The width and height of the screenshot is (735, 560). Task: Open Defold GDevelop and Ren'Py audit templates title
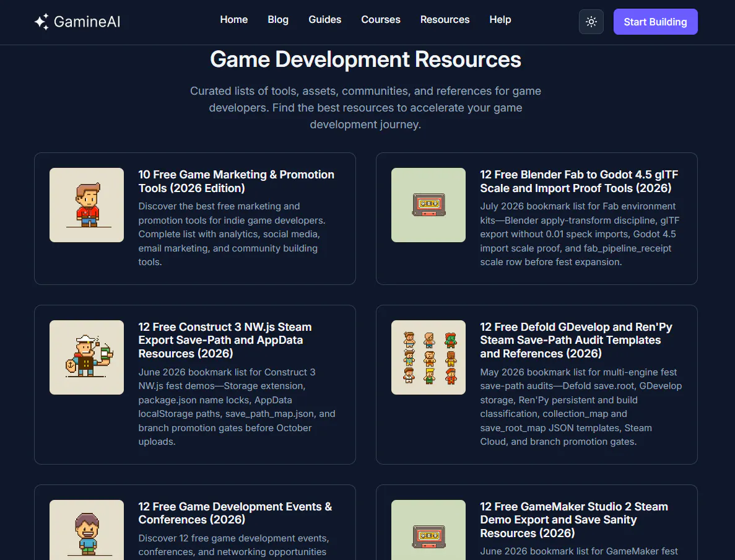(576, 340)
